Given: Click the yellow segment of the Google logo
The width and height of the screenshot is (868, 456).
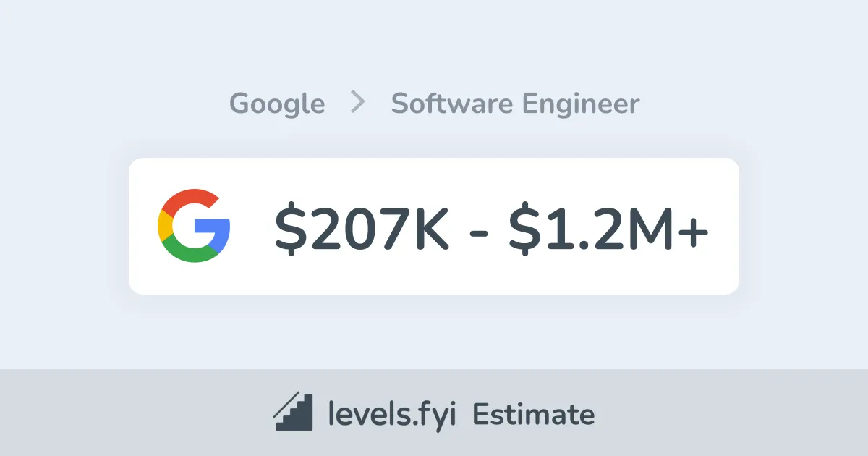Looking at the screenshot, I should (163, 226).
